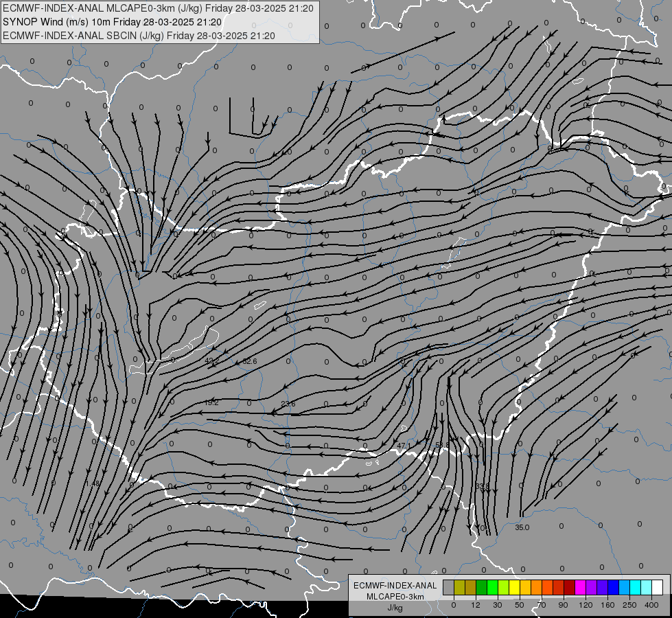Click the legend tick label 30
672x618 pixels.
(498, 605)
